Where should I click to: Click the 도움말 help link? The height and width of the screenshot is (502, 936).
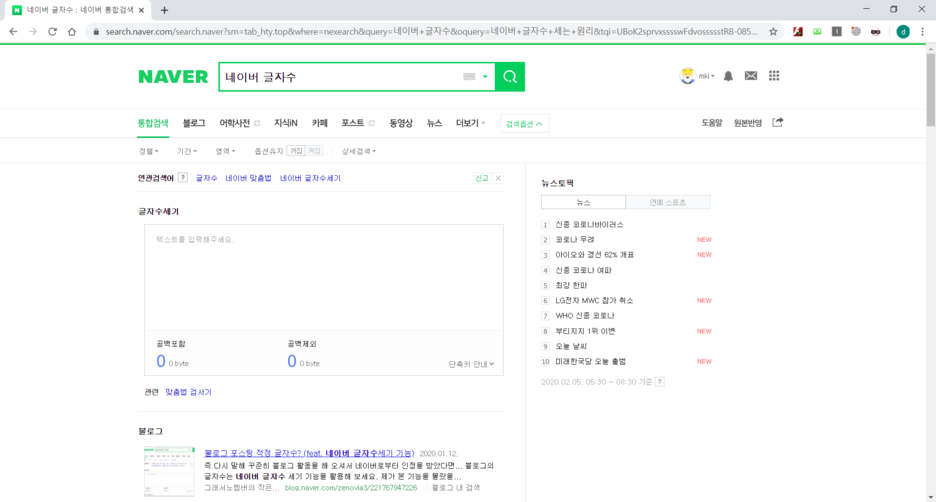click(712, 123)
